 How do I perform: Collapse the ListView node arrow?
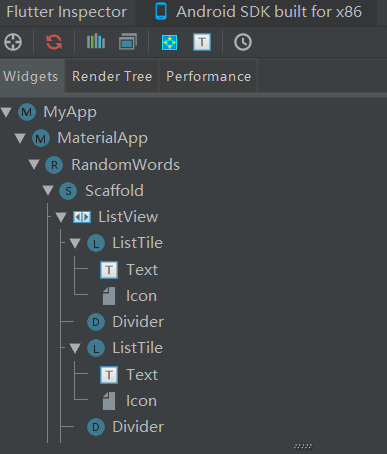coord(61,217)
